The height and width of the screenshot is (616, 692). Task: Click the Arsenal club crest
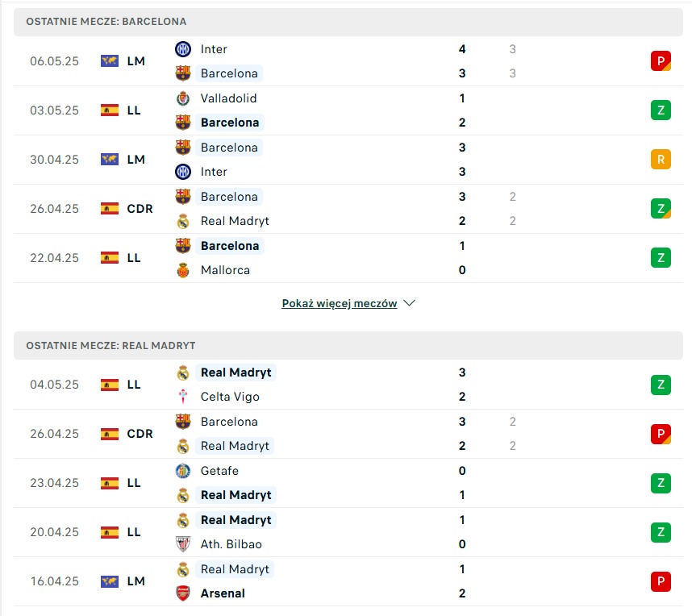pyautogui.click(x=183, y=593)
